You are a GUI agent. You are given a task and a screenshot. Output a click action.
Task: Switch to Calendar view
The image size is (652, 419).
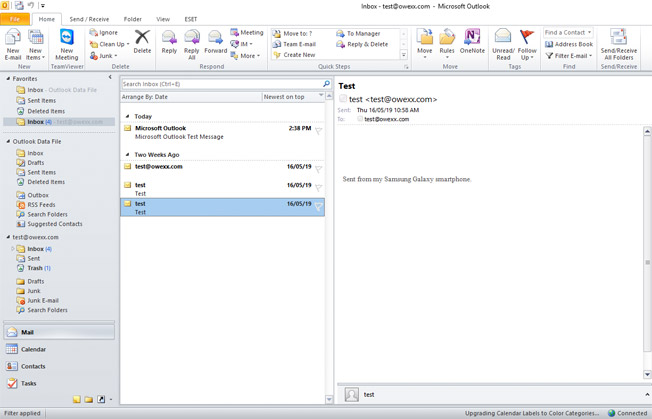tap(59, 349)
